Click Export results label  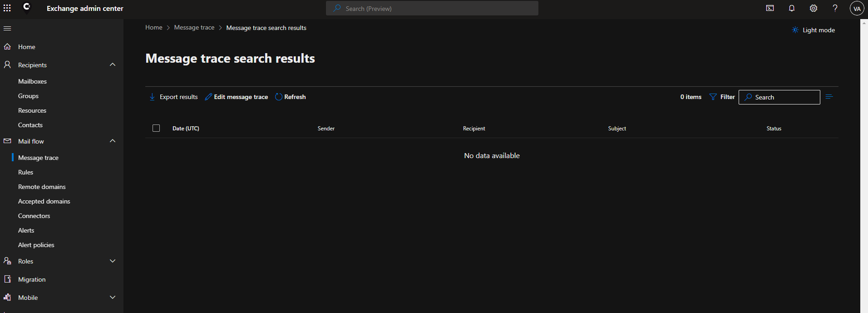tap(179, 97)
